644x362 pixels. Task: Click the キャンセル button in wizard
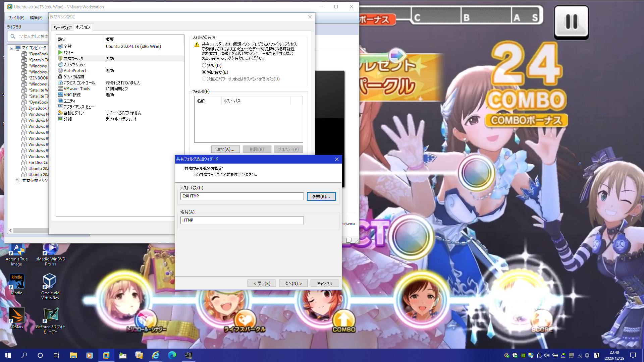(324, 283)
